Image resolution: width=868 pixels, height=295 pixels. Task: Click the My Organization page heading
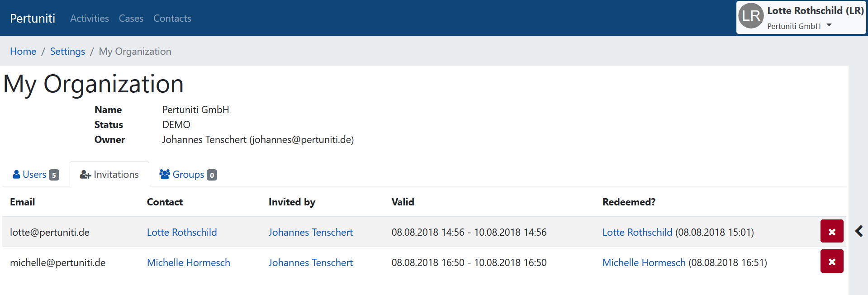(x=94, y=84)
